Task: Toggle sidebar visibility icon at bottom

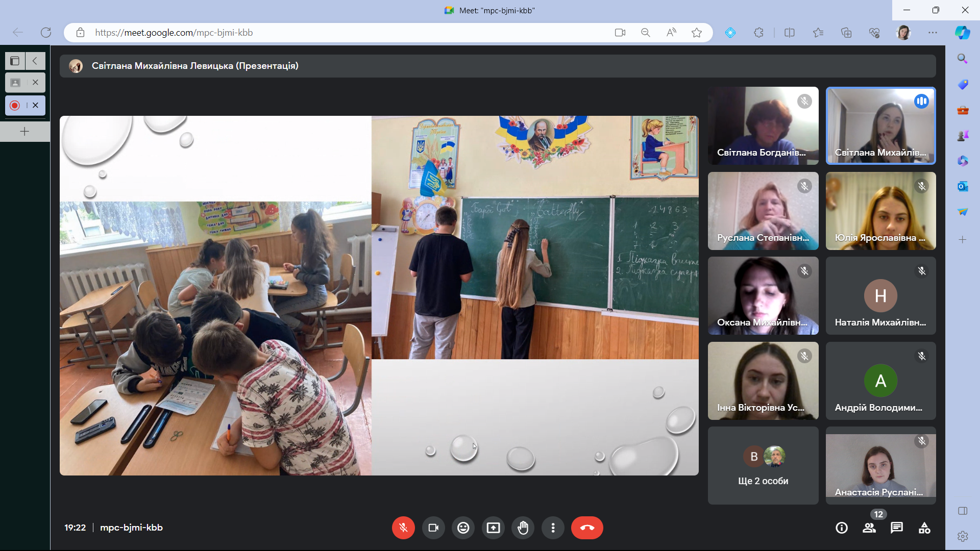Action: click(963, 511)
